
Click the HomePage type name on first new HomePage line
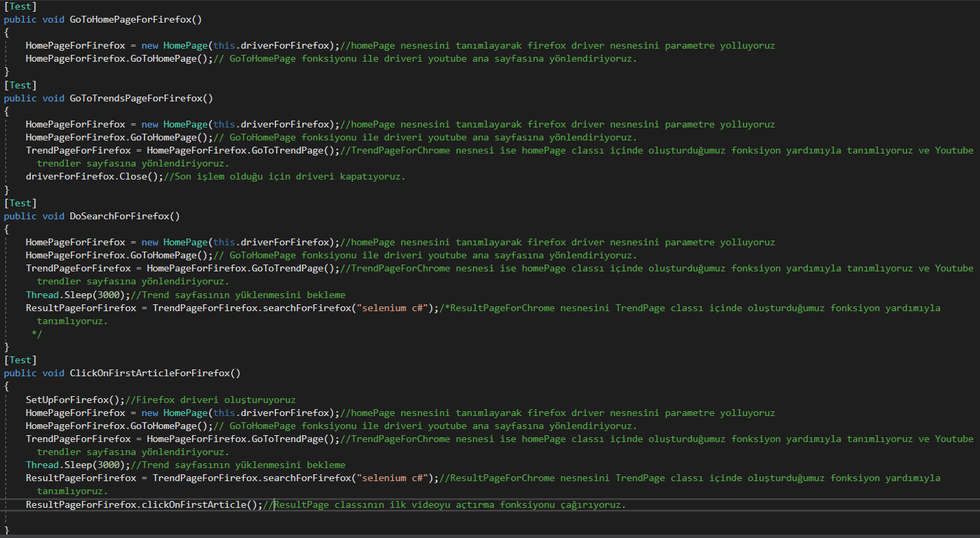[x=185, y=45]
